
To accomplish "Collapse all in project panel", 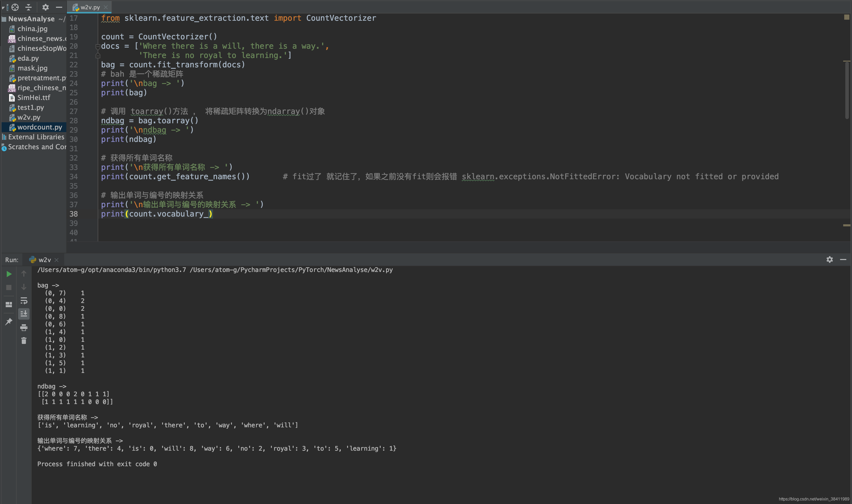I will 29,7.
